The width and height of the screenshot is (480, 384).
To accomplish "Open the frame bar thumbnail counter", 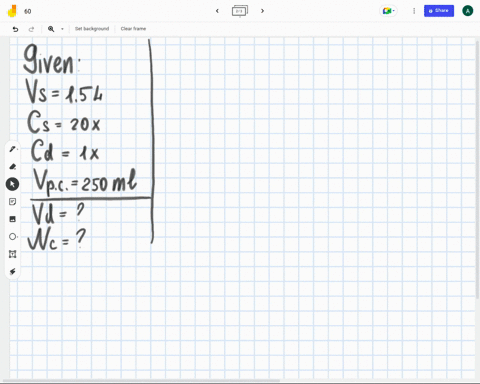I will pos(240,11).
